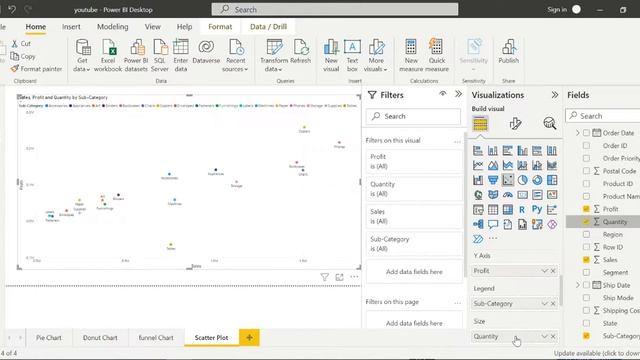Pick the Gauge visual icon
Image resolution: width=640 pixels, height=360 pixels.
(507, 195)
